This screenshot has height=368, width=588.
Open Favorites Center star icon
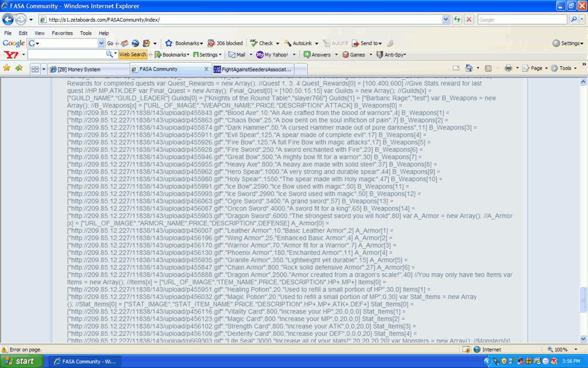pyautogui.click(x=7, y=68)
